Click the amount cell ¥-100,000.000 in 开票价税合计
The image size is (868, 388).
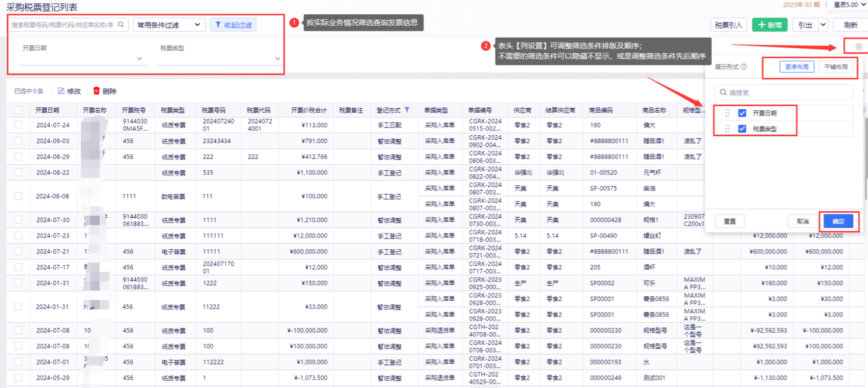(308, 330)
